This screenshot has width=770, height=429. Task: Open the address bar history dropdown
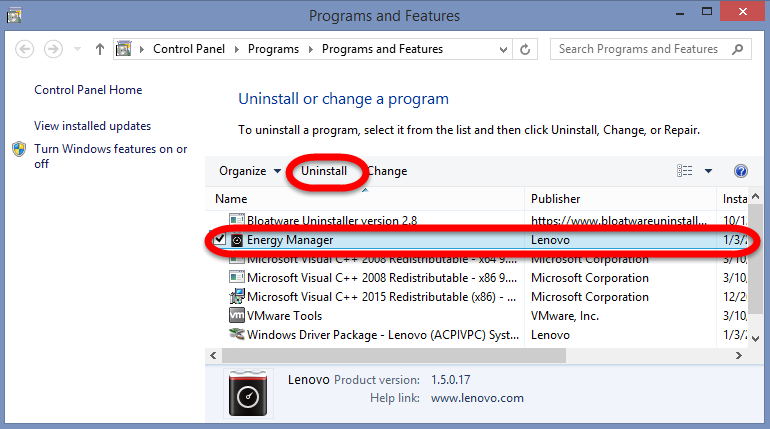pyautogui.click(x=503, y=50)
